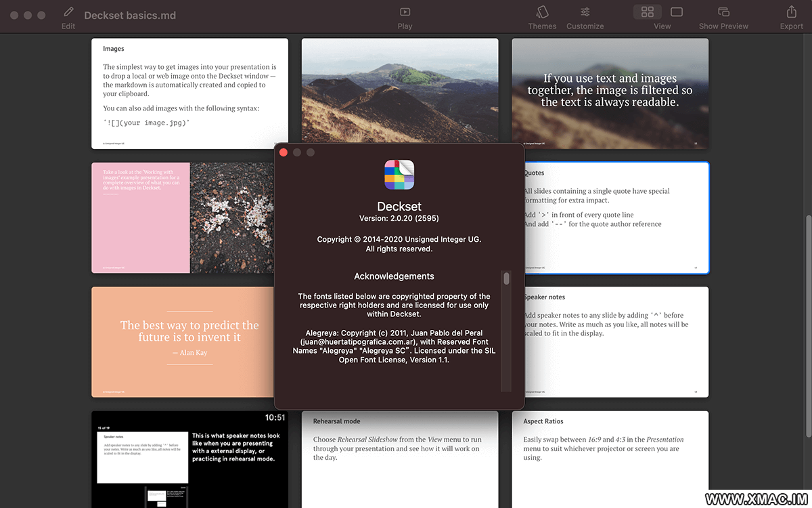Select the black speaker notes preview slide

tap(189, 459)
